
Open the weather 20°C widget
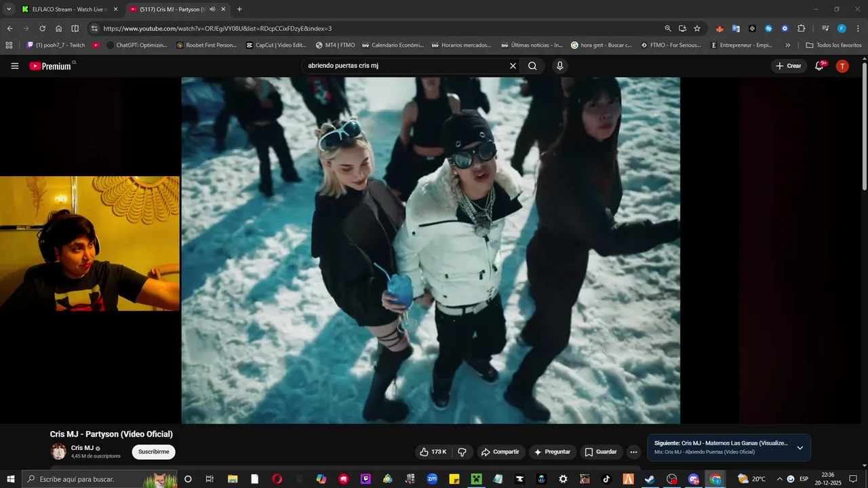click(x=751, y=479)
